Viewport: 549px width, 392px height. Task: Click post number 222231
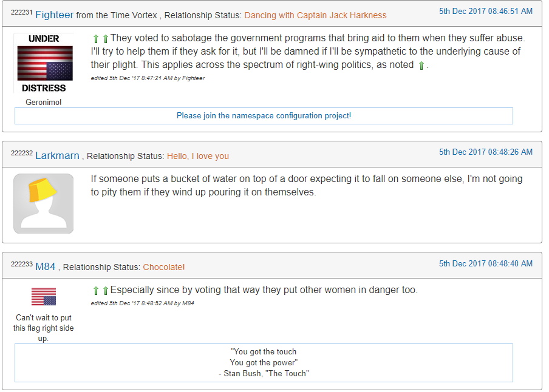(x=22, y=12)
